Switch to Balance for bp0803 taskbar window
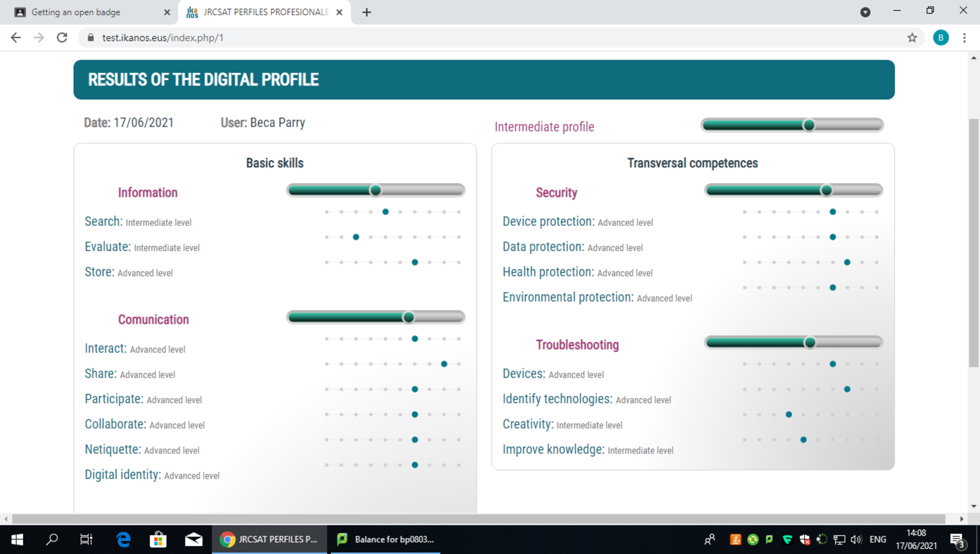 [386, 539]
